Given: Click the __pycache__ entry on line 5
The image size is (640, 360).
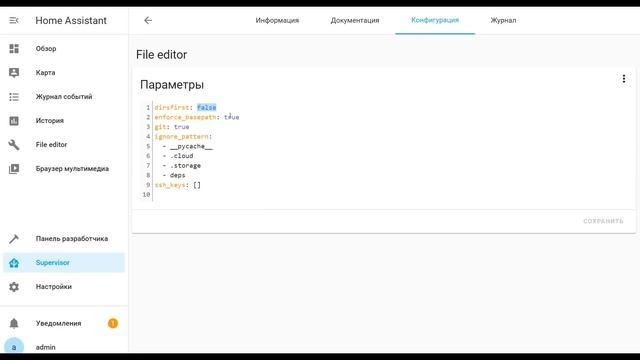Looking at the screenshot, I should tap(191, 146).
